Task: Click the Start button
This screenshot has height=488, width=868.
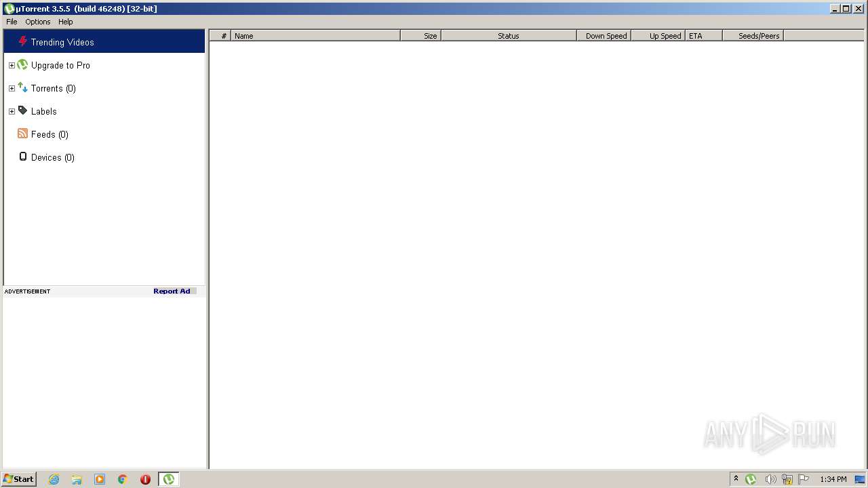Action: tap(18, 479)
